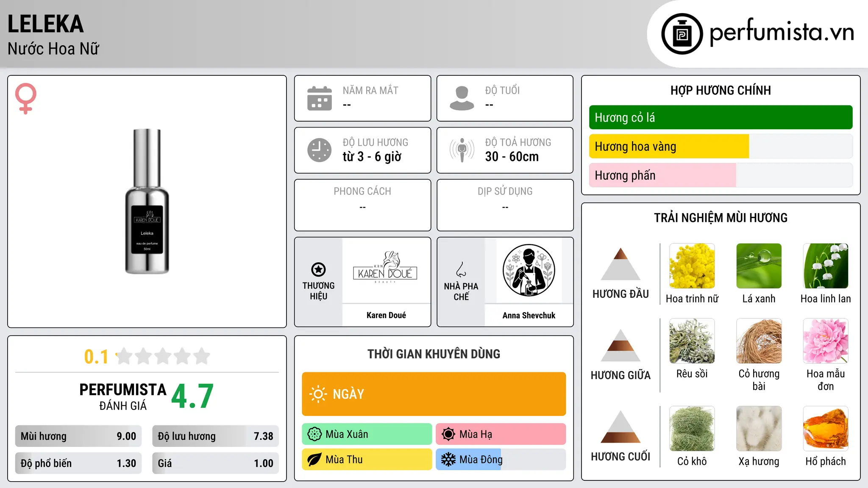
Task: Click the orange 0.1 user rating number
Action: click(x=96, y=357)
